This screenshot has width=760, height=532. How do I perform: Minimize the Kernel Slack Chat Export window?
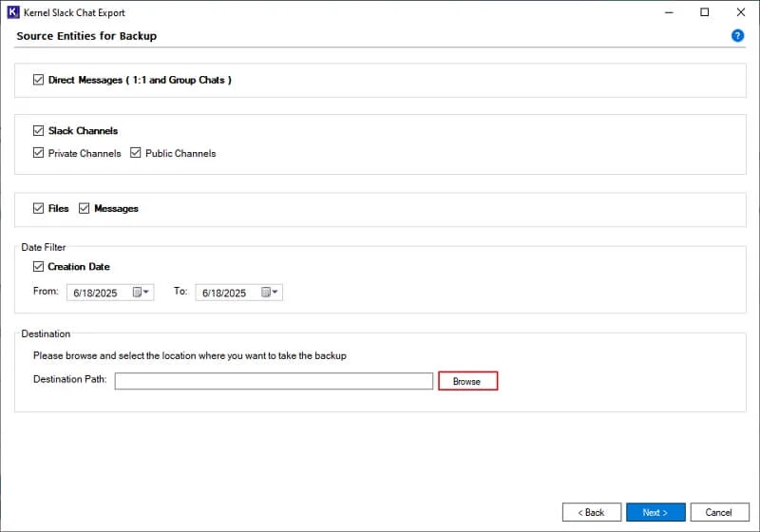pos(670,12)
